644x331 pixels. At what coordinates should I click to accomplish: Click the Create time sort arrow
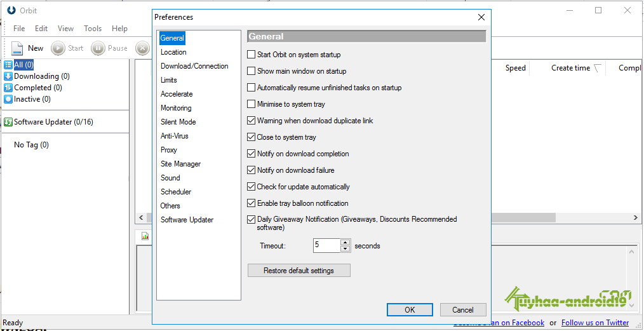(x=597, y=68)
